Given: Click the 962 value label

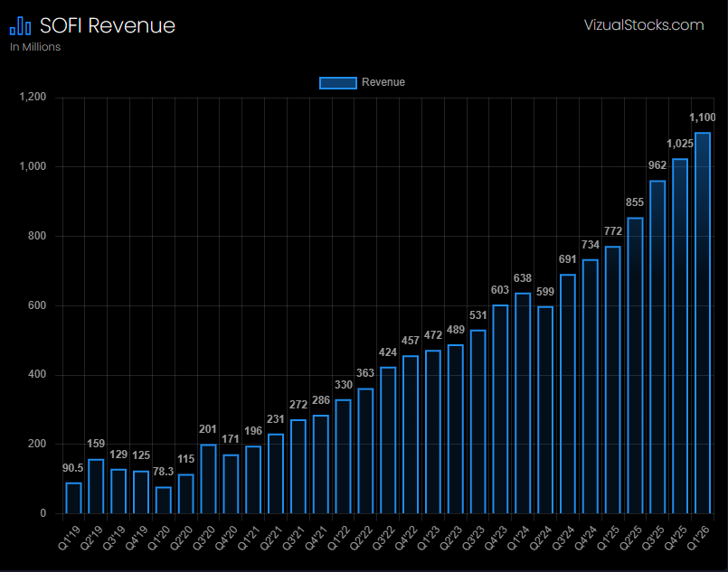Looking at the screenshot, I should click(x=657, y=165).
